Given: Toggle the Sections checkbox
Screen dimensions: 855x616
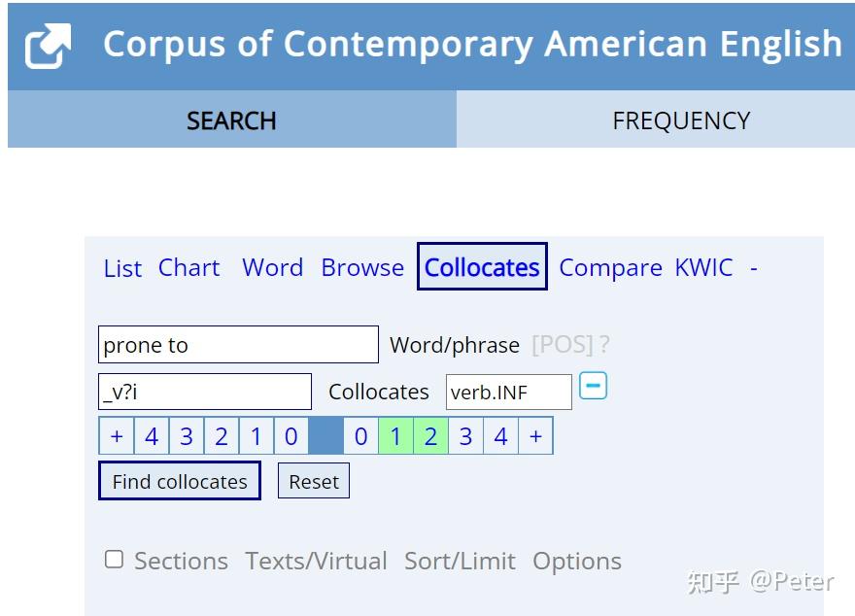Looking at the screenshot, I should [114, 560].
